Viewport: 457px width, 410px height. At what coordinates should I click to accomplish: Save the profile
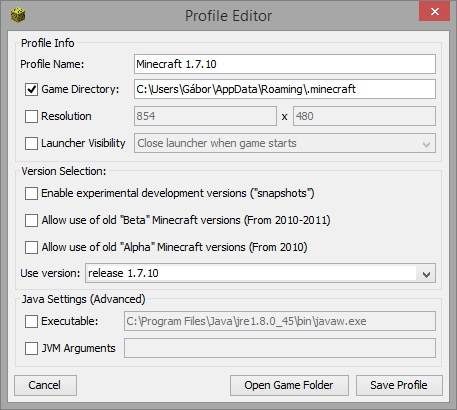click(x=399, y=385)
